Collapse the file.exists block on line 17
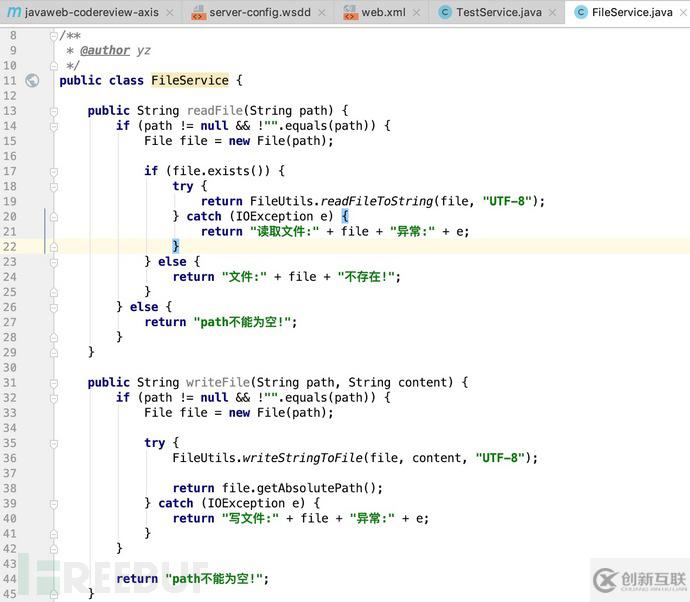The image size is (690, 602). (x=54, y=172)
